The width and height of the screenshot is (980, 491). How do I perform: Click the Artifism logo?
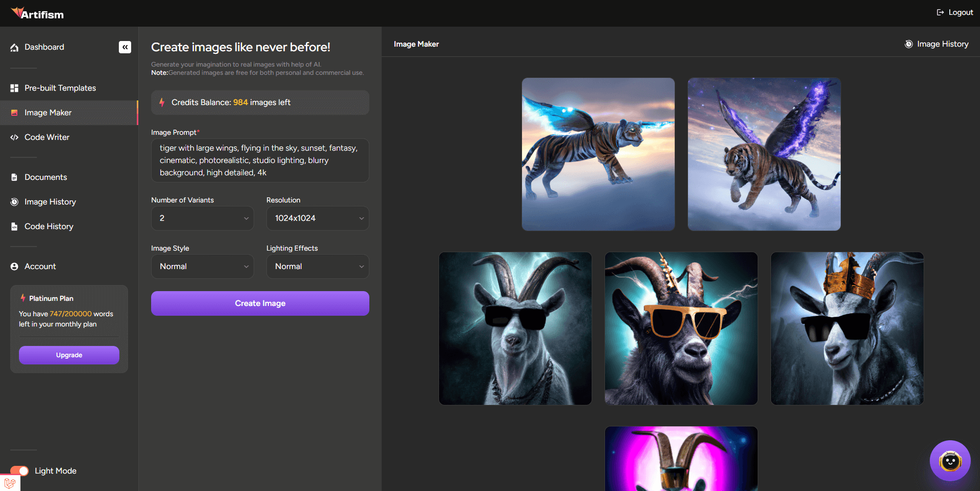point(37,13)
